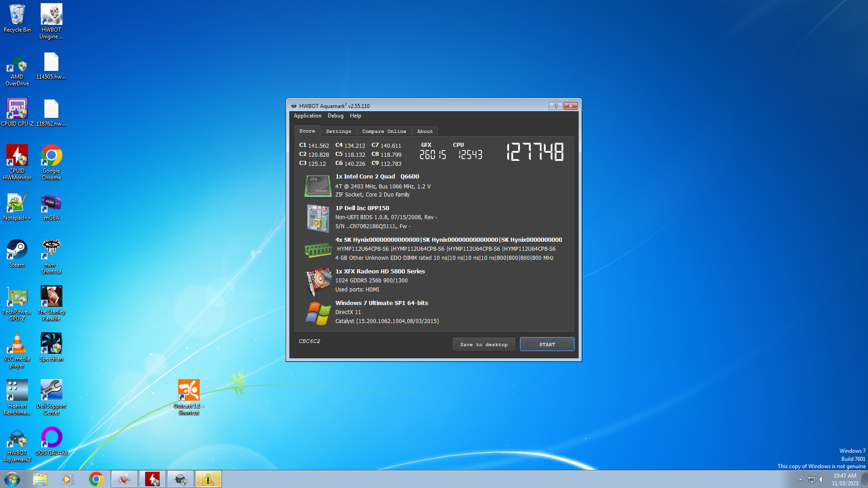868x488 pixels.
Task: Click the Aquamark title bar help button
Action: click(x=556, y=106)
